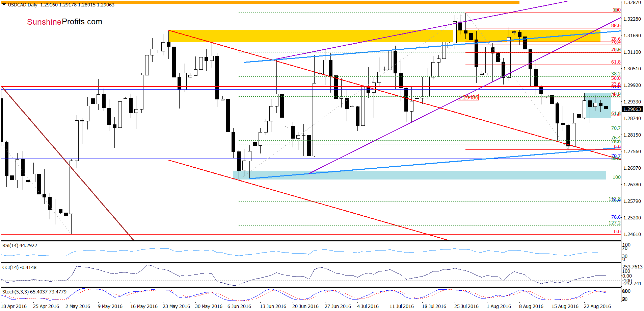644x311 pixels.
Task: Click price axis value 1.30510
Action: (632, 69)
